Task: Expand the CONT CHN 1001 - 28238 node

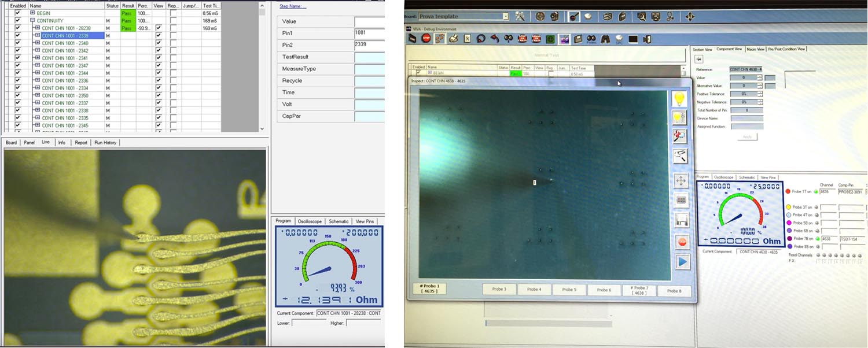Action: [37, 28]
